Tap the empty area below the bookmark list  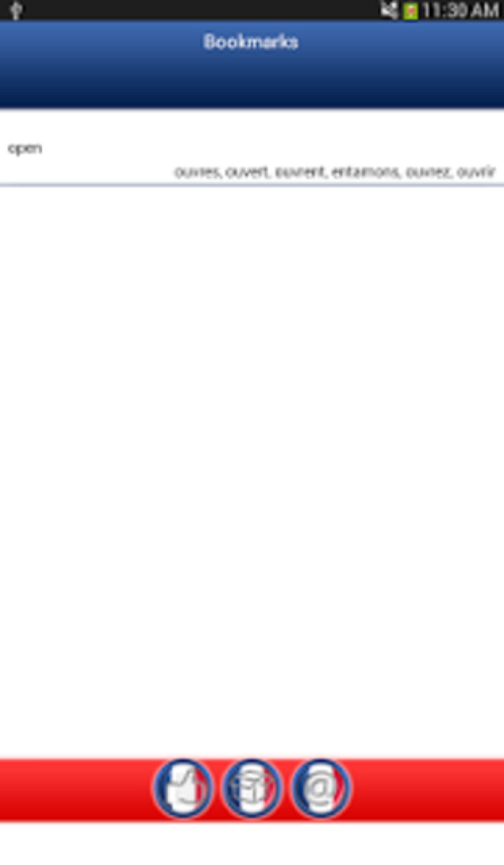point(252,470)
